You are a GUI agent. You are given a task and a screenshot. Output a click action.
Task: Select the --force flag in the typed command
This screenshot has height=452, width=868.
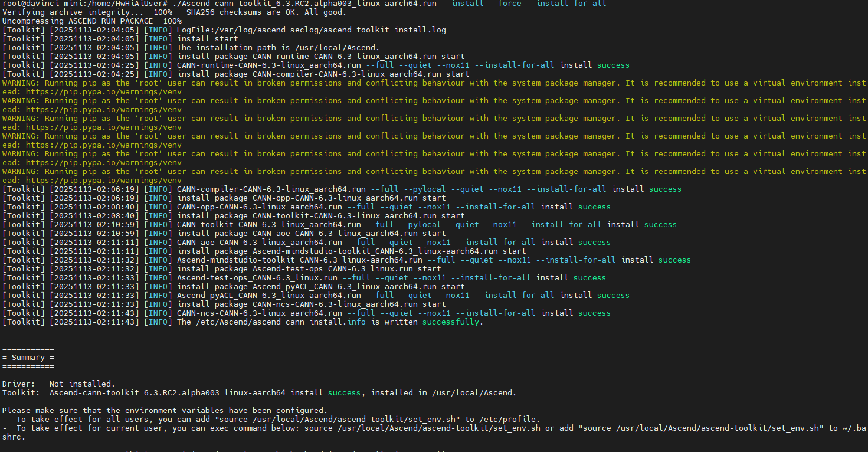[x=499, y=4]
